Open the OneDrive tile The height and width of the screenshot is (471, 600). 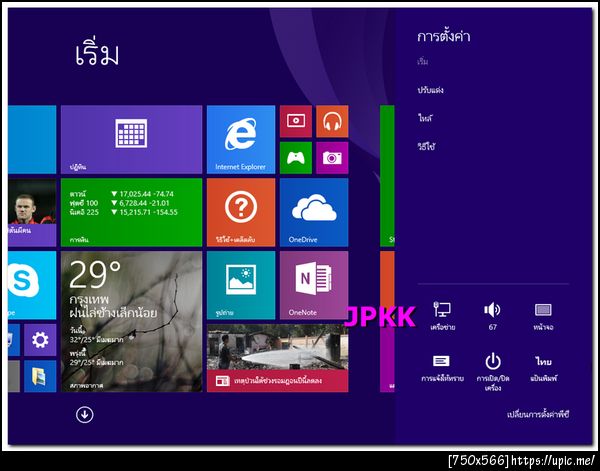314,212
